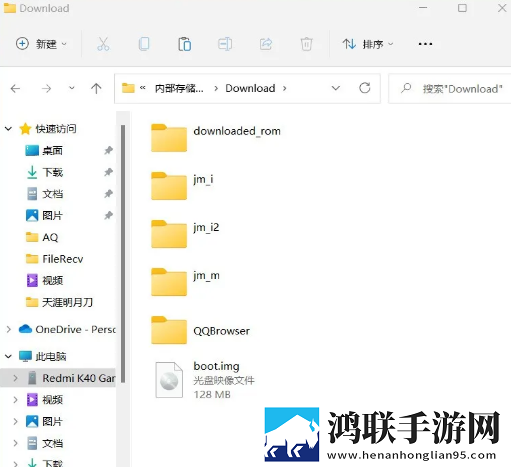This screenshot has height=467, width=511.
Task: Click the downloaded_rom folder name
Action: (237, 131)
